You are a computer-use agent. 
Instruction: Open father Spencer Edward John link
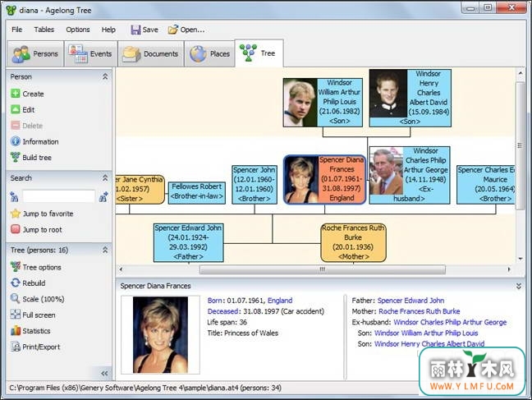point(410,300)
